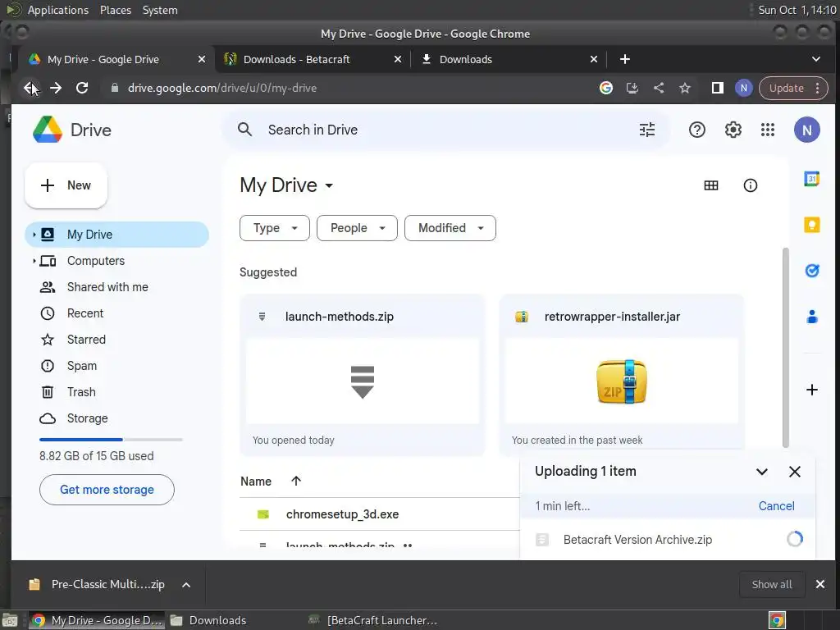Open Google Calendar side panel
Viewport: 840px width, 630px height.
(811, 178)
